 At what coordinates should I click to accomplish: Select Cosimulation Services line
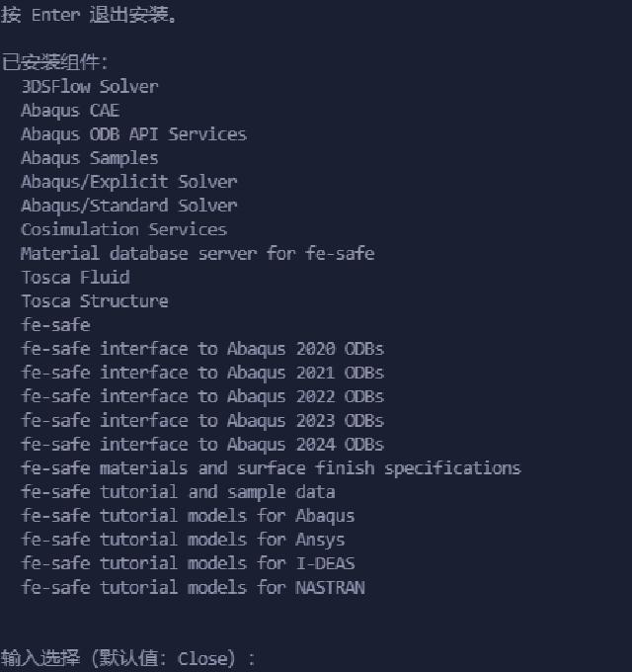[124, 229]
